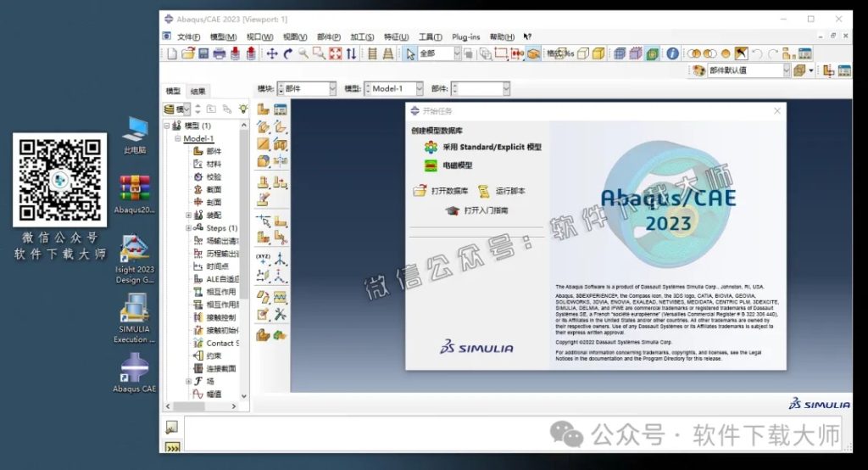The image size is (868, 470).
Task: Save the model database with floppy icon
Action: (203, 53)
